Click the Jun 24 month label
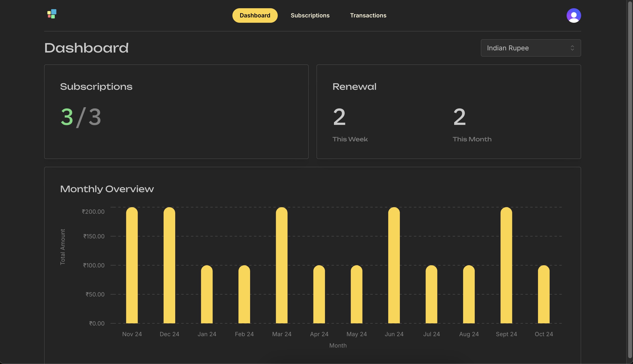 click(x=394, y=334)
